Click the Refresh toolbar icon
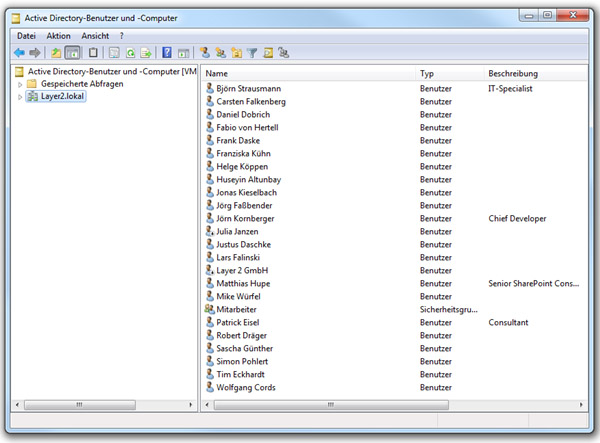The image size is (600, 443). pos(130,52)
